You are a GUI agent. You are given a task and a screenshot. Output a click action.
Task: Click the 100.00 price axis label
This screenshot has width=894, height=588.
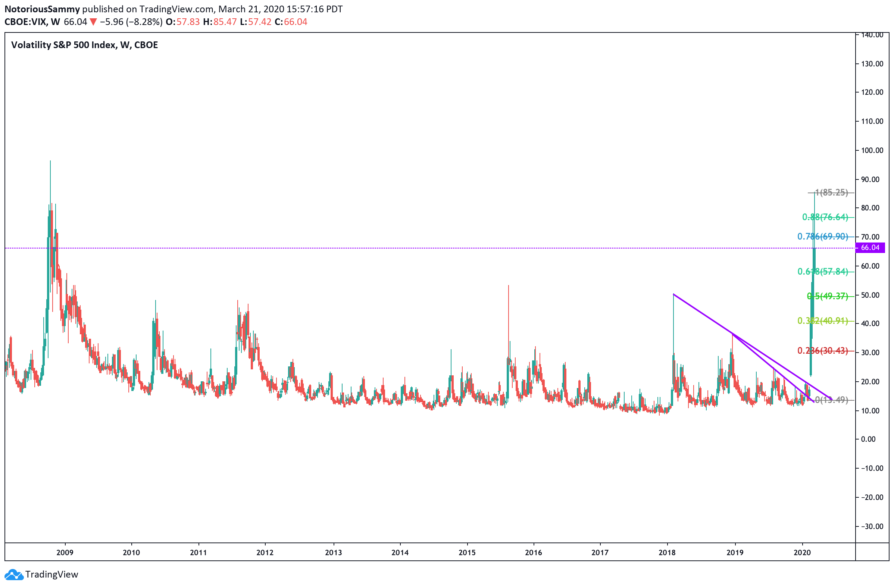click(x=872, y=150)
